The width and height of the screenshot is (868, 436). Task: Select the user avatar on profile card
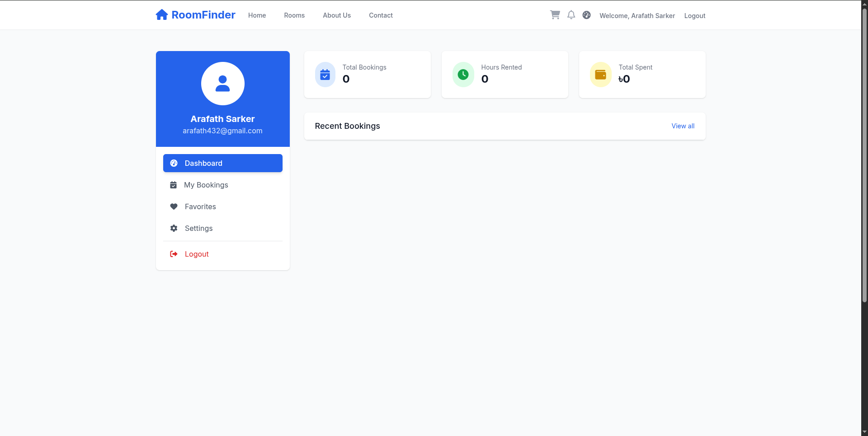tap(222, 84)
